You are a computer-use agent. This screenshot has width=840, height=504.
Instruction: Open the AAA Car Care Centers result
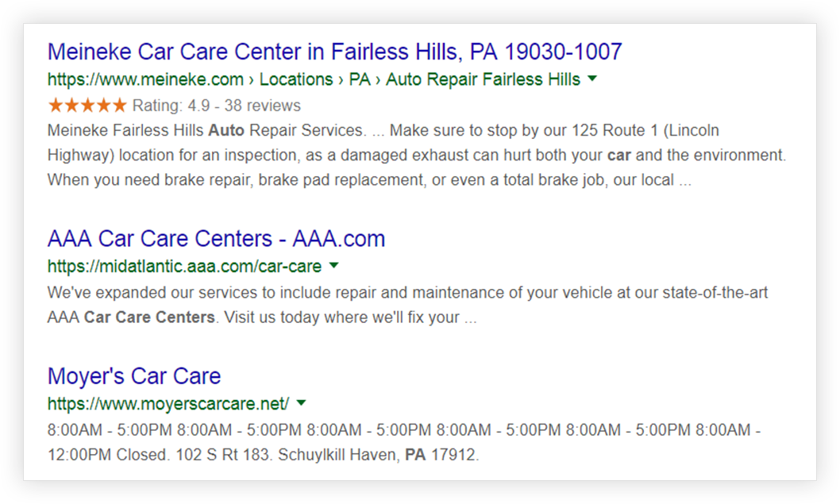[216, 238]
